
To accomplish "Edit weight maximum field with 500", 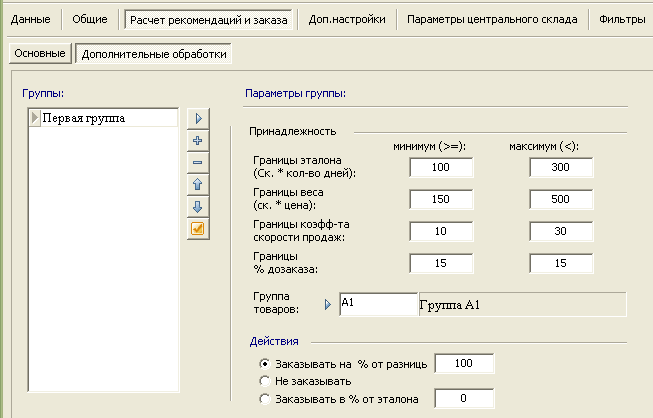I will (561, 199).
